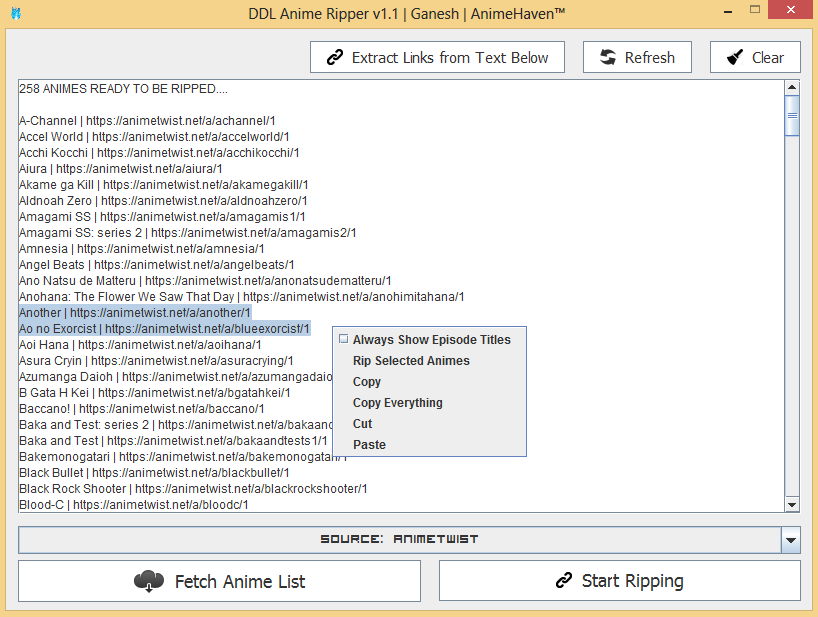Select Rip Selected Animes from context menu
Viewport: 818px width, 617px height.
[x=411, y=360]
